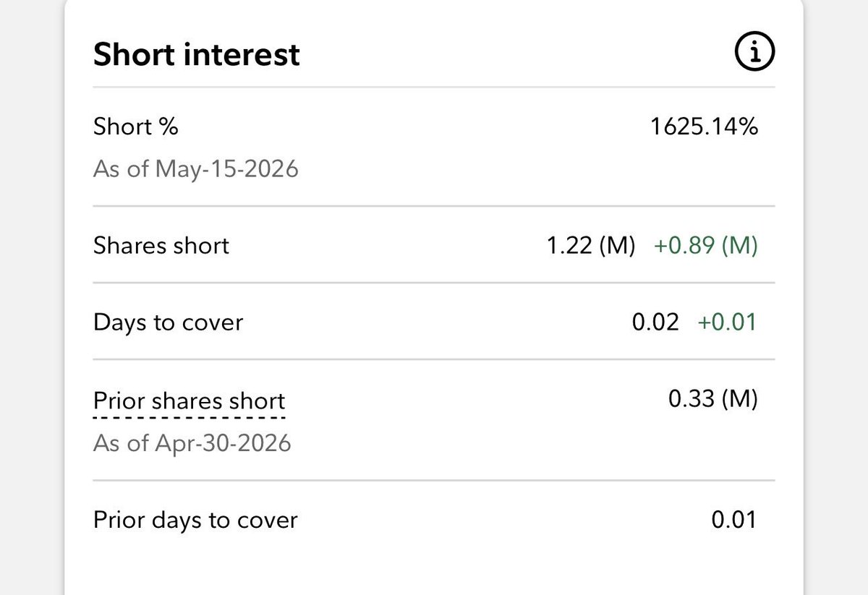Click the divider below the Short interest title
Viewport: 868px width, 595px height.
pyautogui.click(x=434, y=87)
